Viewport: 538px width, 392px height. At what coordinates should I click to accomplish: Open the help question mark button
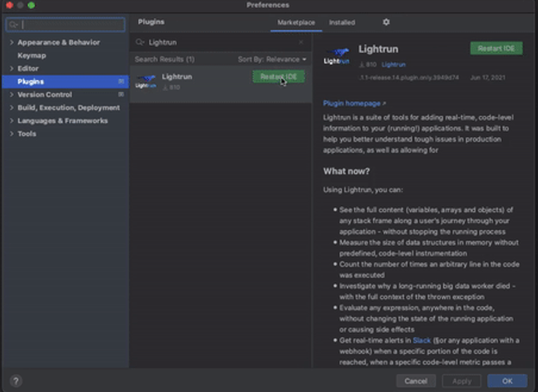[x=16, y=381]
